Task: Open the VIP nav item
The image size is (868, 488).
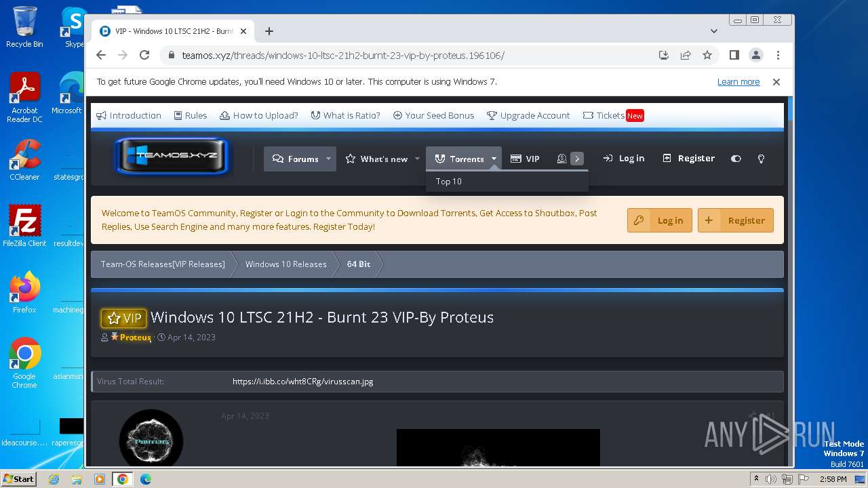Action: [x=525, y=159]
